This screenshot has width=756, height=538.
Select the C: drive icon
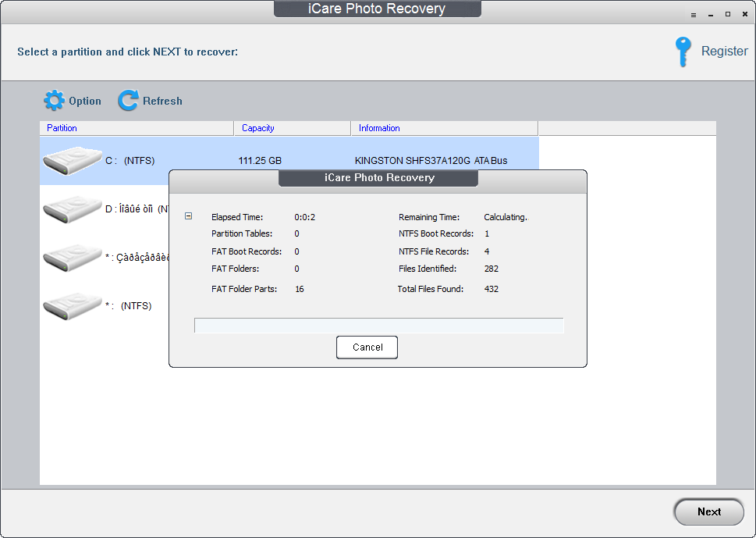pyautogui.click(x=73, y=161)
